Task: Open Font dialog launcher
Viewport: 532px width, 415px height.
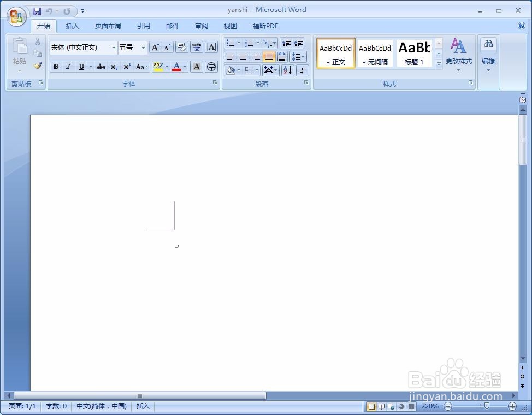Action: [x=215, y=82]
